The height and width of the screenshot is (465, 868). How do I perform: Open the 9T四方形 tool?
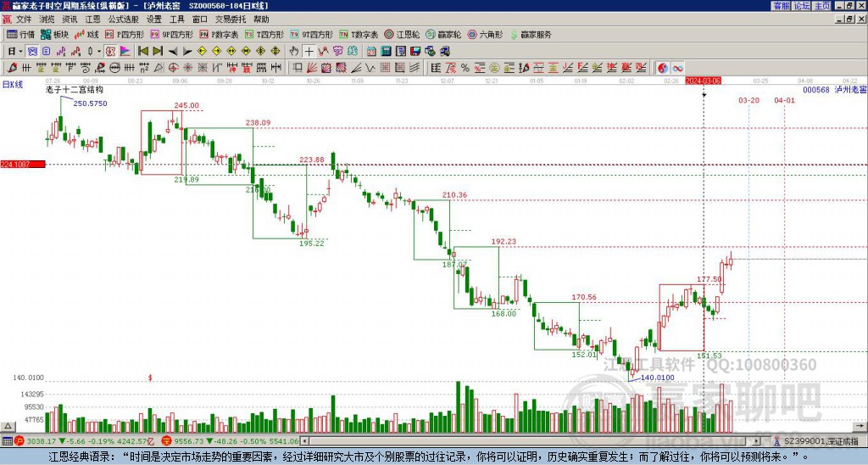311,34
